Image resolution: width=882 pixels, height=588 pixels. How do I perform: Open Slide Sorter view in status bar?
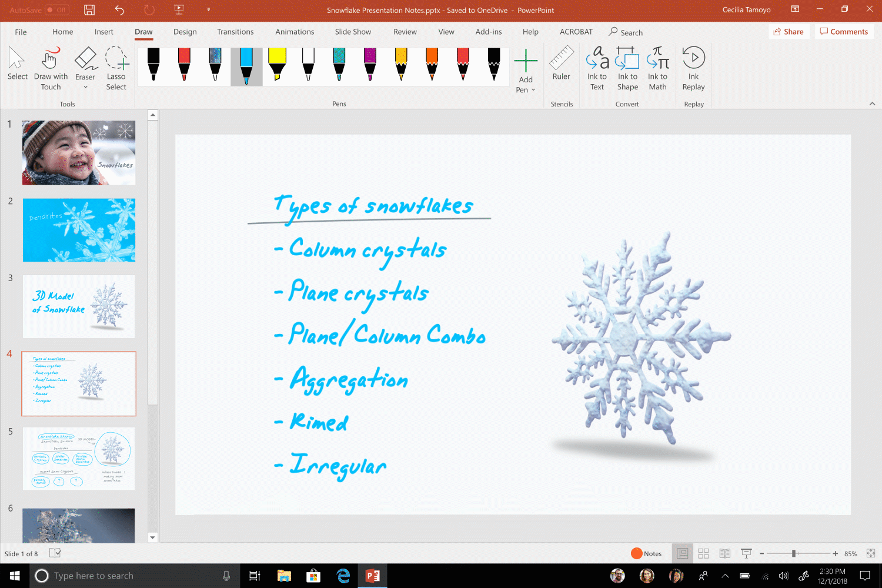pos(703,553)
